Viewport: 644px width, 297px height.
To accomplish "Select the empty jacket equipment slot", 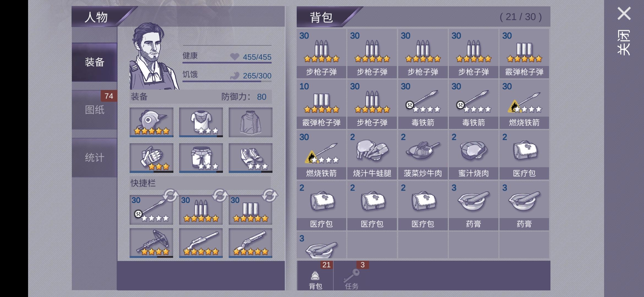I will point(250,122).
